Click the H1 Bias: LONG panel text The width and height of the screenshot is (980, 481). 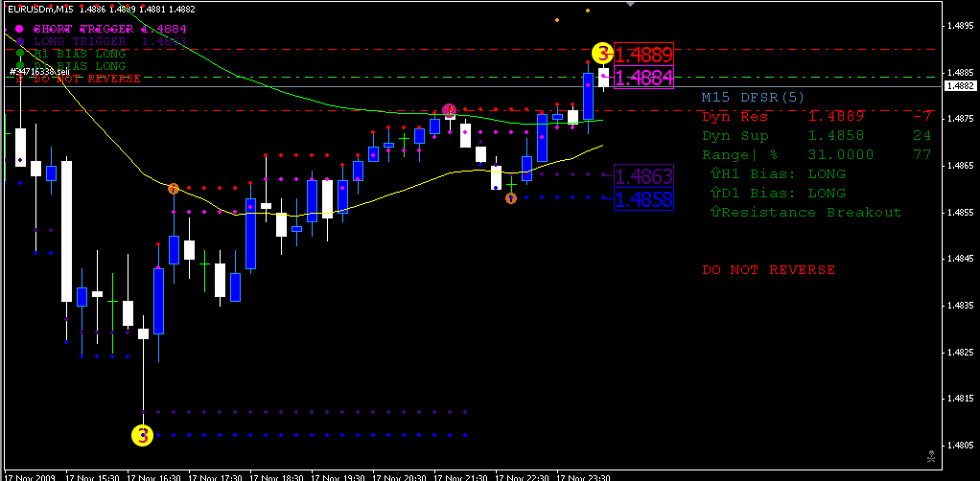[x=783, y=173]
